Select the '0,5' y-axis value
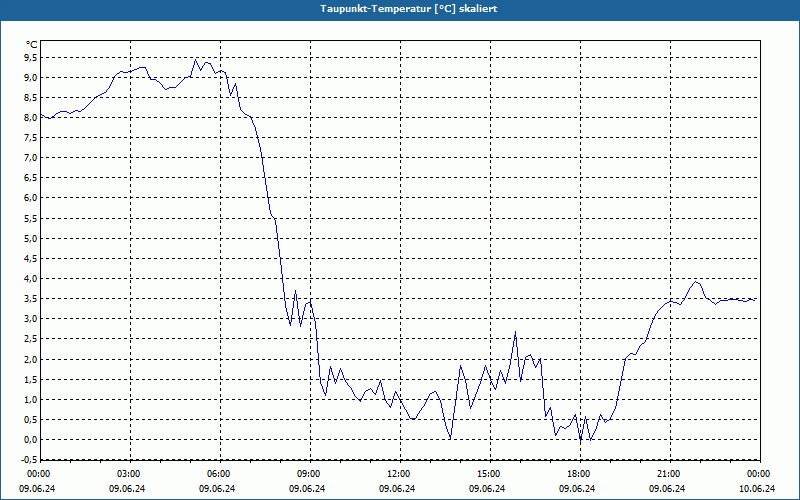 tap(31, 420)
